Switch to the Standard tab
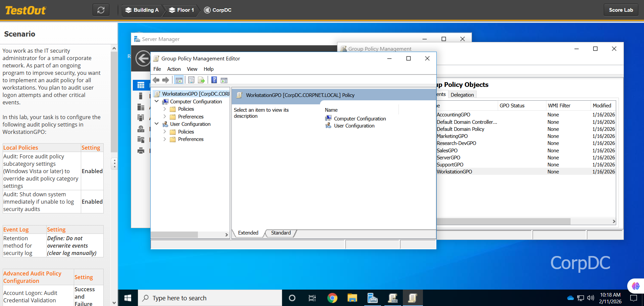Image resolution: width=644 pixels, height=306 pixels. click(281, 233)
